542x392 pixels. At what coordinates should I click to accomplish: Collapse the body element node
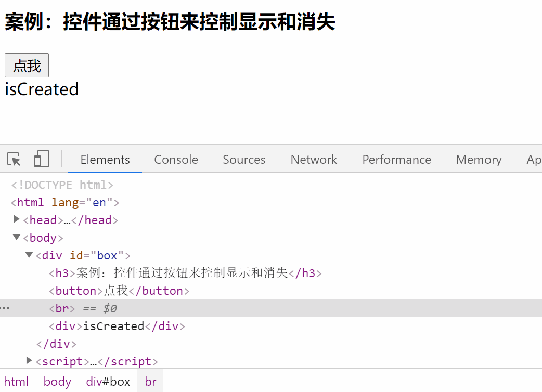pyautogui.click(x=17, y=238)
